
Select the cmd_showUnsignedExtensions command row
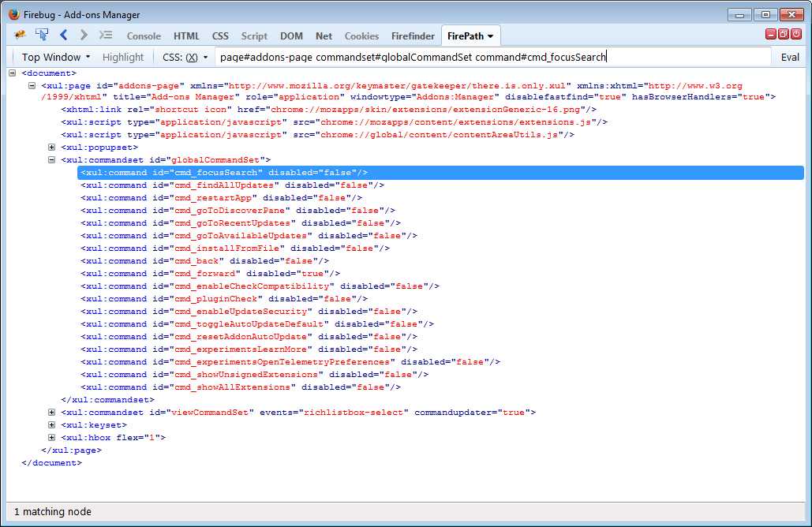click(x=255, y=374)
